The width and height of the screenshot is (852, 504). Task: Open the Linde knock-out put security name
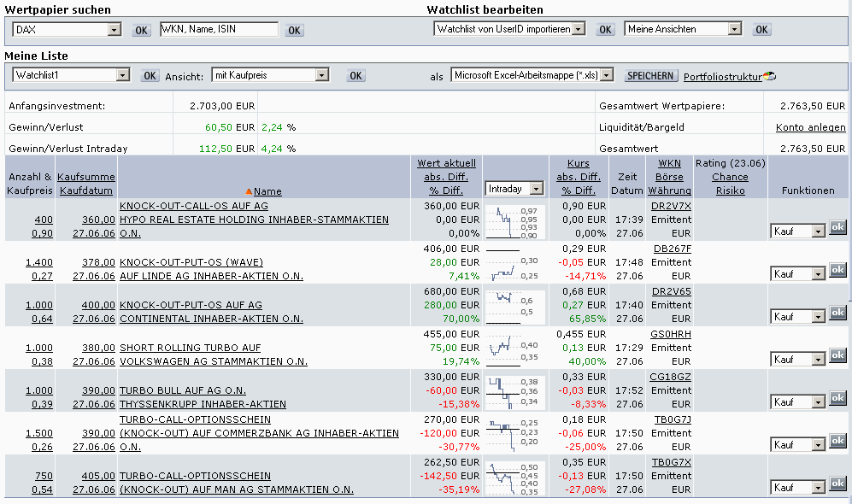191,262
